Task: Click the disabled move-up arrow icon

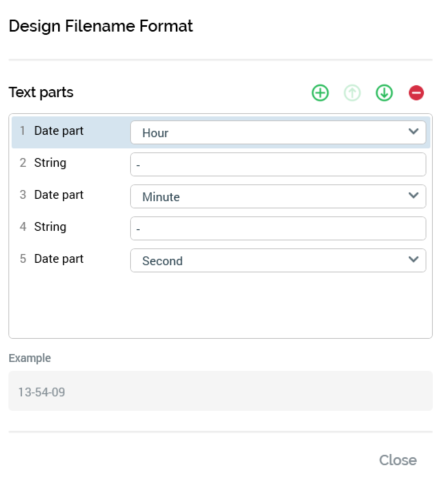Action: tap(352, 93)
